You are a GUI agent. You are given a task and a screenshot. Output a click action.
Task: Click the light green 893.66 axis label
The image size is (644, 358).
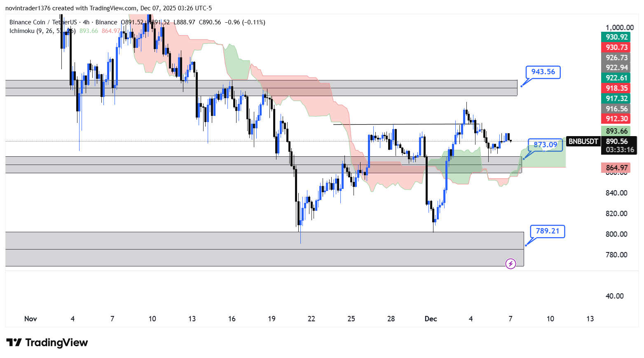[x=616, y=131]
